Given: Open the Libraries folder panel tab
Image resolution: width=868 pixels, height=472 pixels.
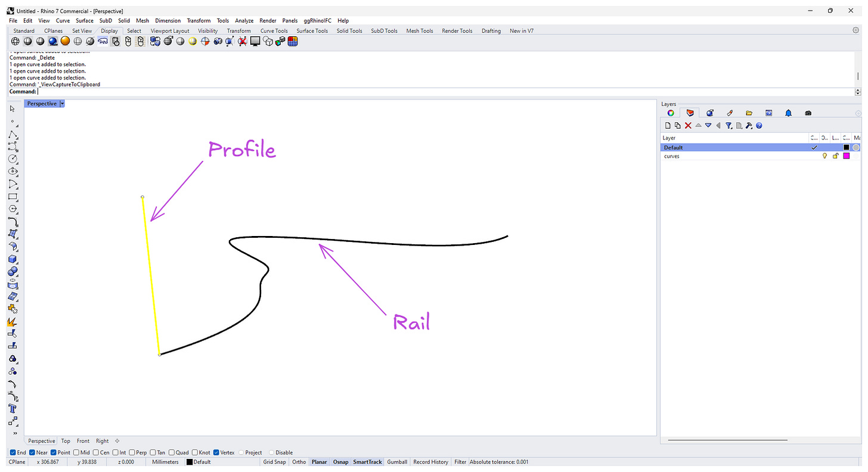Looking at the screenshot, I should coord(749,113).
